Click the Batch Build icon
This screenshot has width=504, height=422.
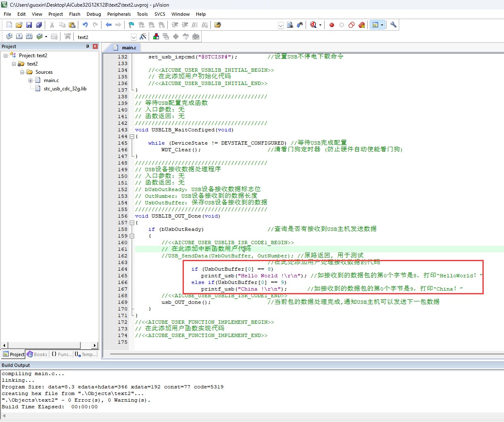39,36
